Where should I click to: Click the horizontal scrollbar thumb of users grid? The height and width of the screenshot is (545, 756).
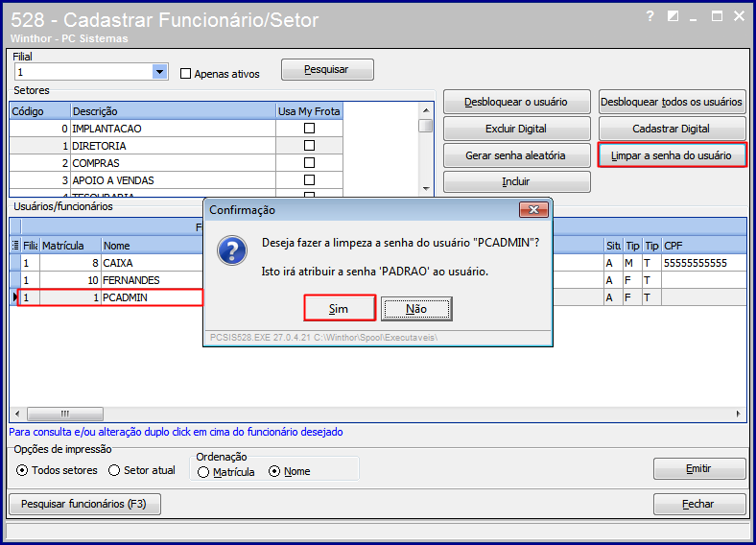click(65, 414)
